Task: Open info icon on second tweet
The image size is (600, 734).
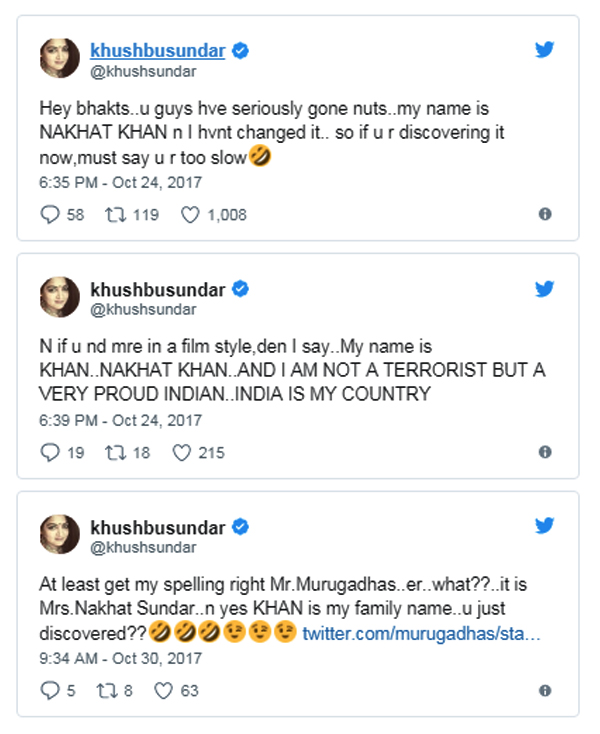Action: pyautogui.click(x=545, y=452)
